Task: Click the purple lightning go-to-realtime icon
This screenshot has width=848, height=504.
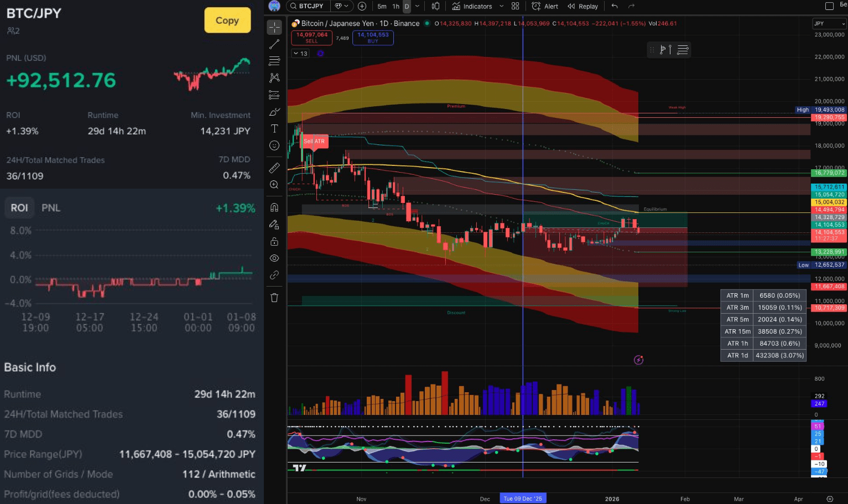Action: [x=638, y=360]
